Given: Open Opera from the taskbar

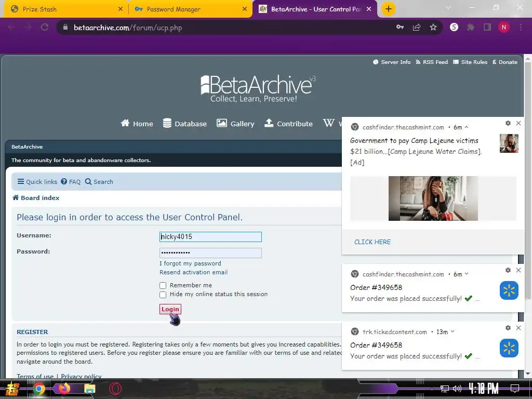Looking at the screenshot, I should pos(115,389).
